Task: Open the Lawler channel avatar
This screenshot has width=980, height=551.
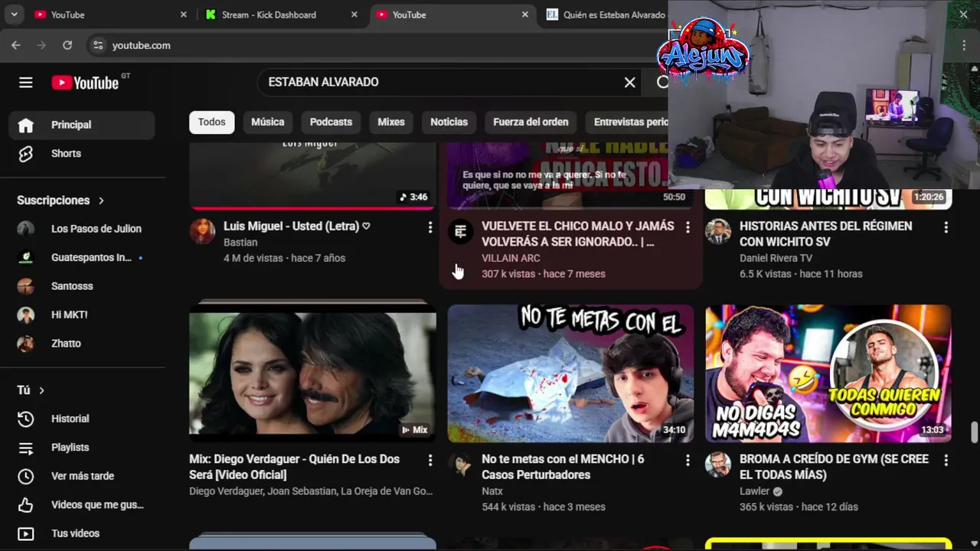Action: 718,464
